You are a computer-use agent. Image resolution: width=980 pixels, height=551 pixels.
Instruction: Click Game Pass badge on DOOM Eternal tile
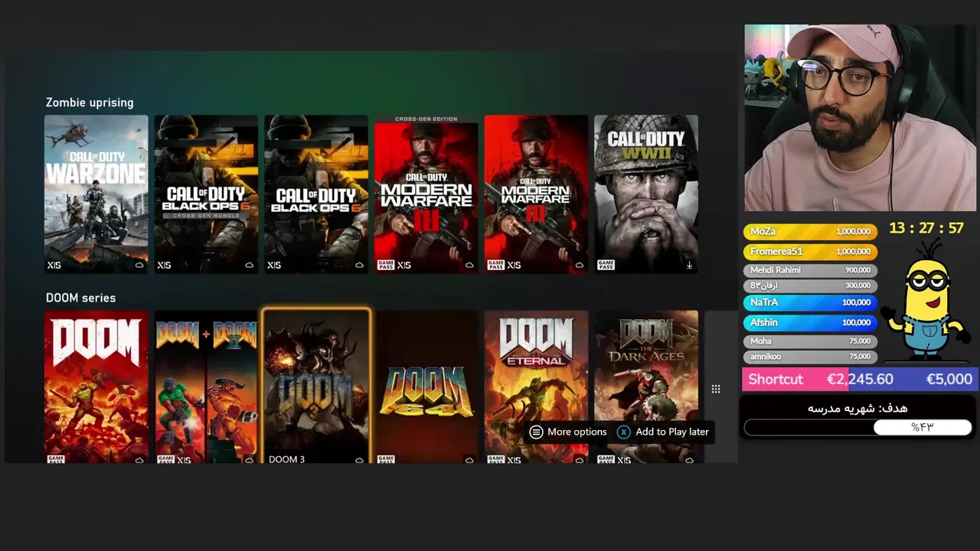pyautogui.click(x=495, y=459)
